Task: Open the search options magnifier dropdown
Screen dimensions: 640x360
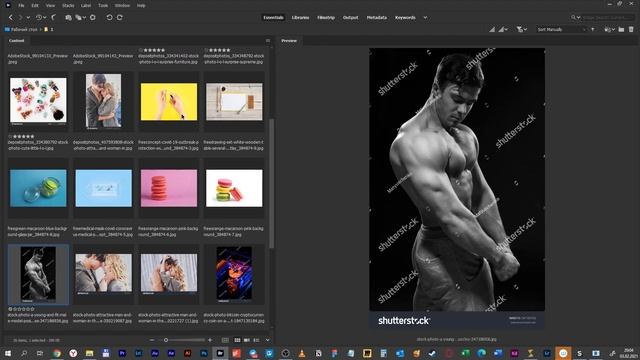Action: [576, 18]
